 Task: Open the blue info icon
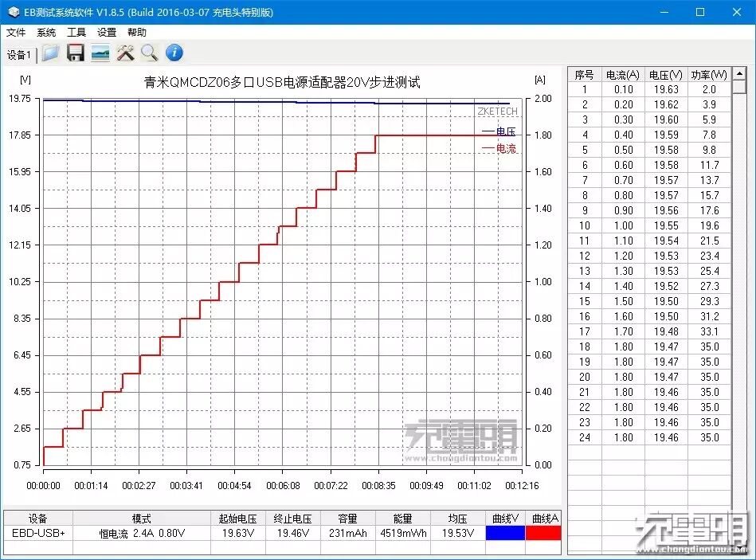(x=174, y=53)
